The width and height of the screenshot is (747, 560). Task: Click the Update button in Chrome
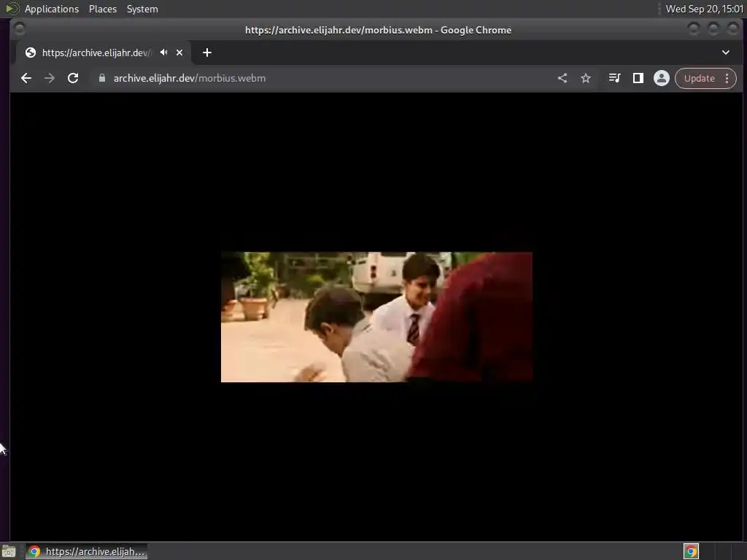click(700, 78)
